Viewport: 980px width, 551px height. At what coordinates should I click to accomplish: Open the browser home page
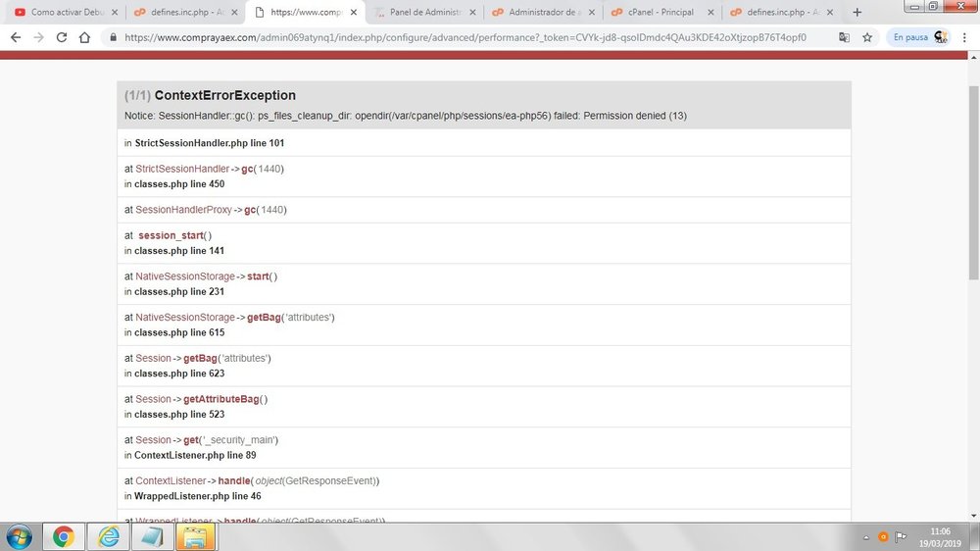[84, 37]
